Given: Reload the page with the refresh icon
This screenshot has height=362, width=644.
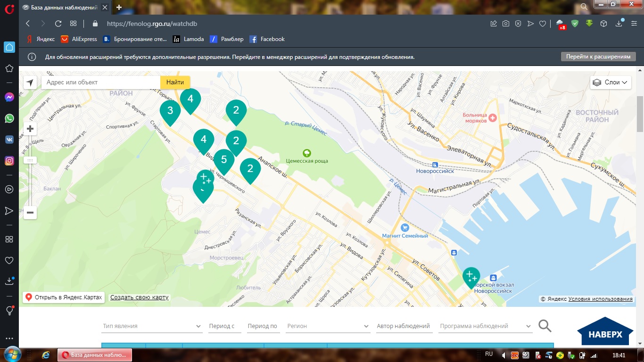Looking at the screenshot, I should (58, 24).
